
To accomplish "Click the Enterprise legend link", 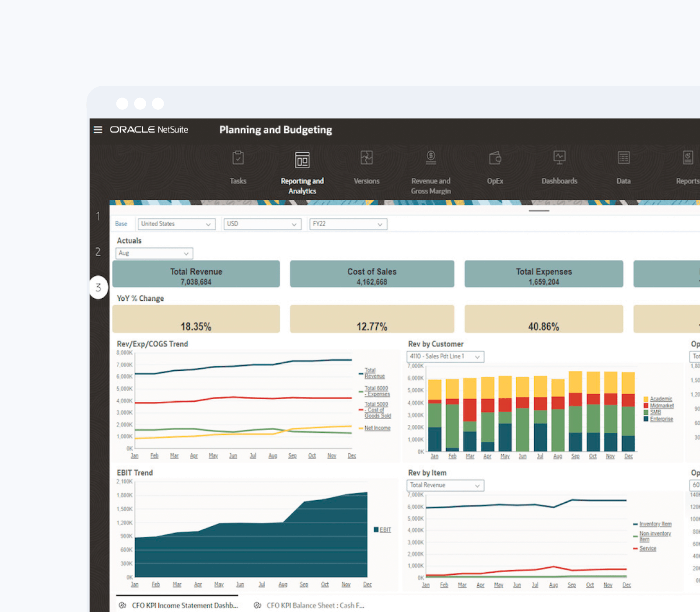I will [x=661, y=419].
